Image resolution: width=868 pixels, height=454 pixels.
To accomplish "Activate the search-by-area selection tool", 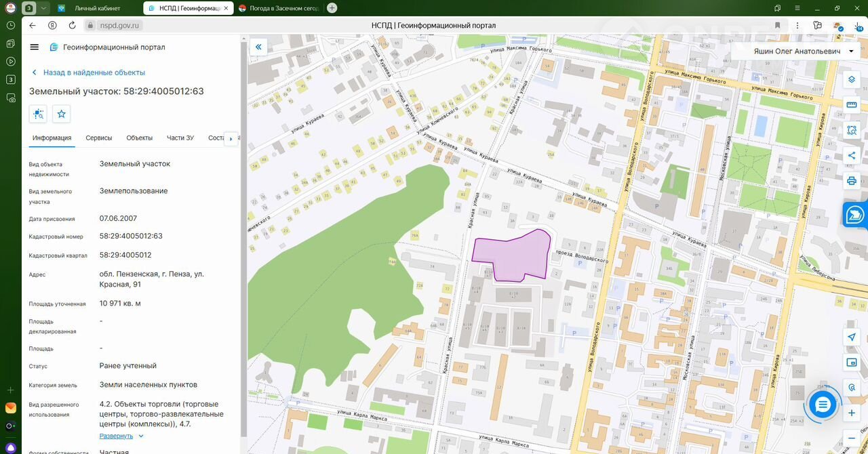I will [x=852, y=130].
